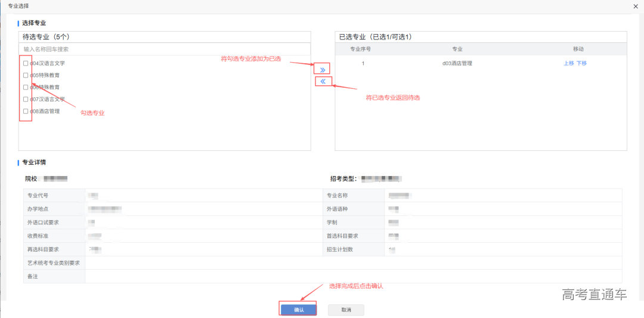644x318 pixels.
Task: Click the 移动 column header
Action: pos(578,49)
